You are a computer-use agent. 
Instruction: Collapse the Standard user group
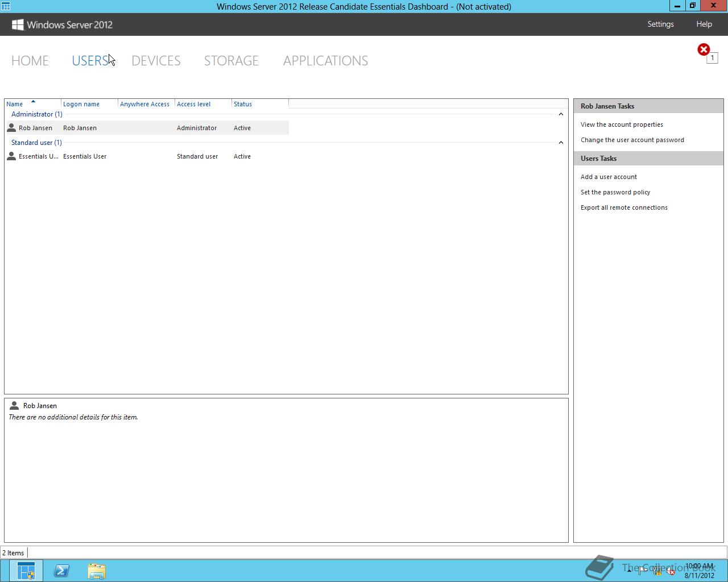tap(561, 143)
